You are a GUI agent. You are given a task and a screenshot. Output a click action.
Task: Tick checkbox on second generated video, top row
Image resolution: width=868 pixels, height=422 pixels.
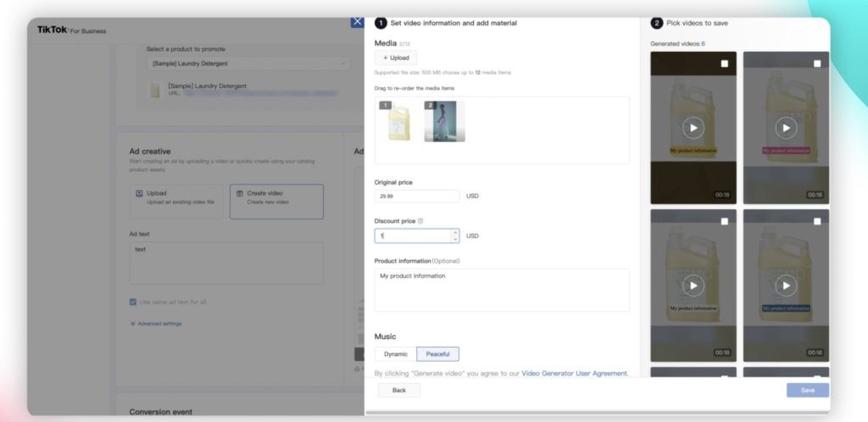817,64
